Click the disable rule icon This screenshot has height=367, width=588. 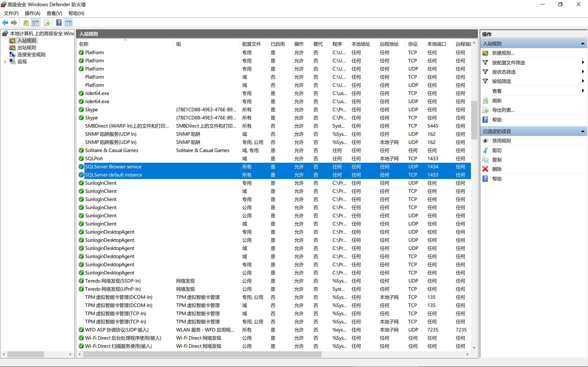pos(485,141)
